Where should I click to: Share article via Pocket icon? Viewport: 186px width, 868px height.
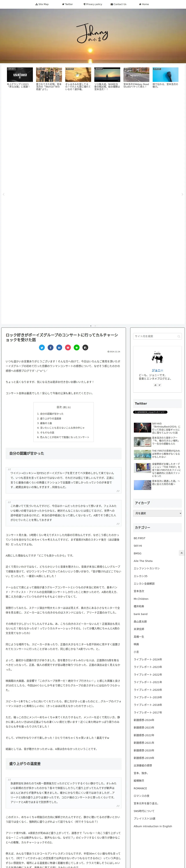click(68, 347)
